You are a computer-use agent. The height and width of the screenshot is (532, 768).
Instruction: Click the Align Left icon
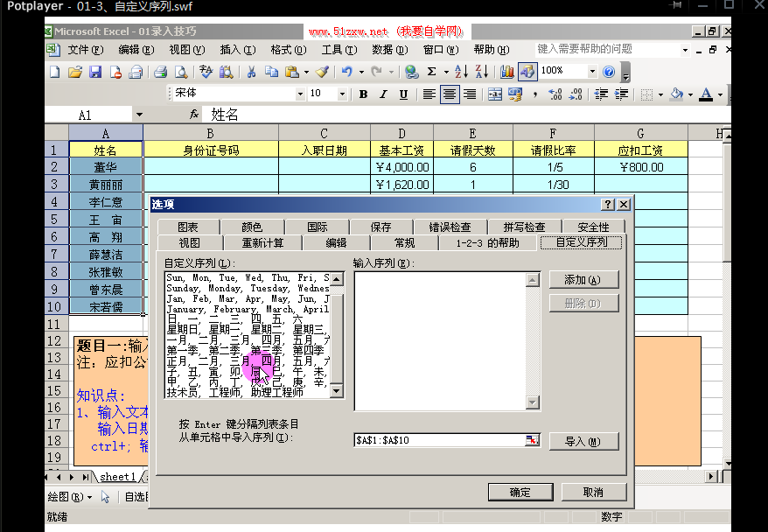click(x=429, y=94)
